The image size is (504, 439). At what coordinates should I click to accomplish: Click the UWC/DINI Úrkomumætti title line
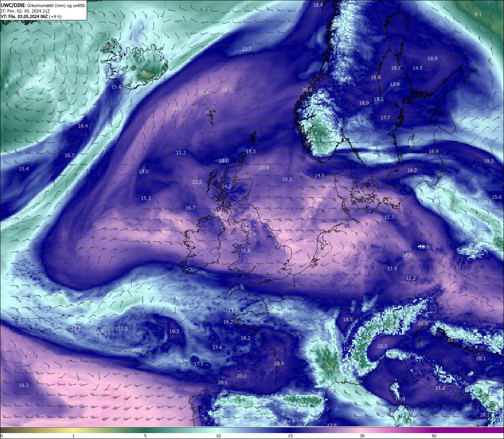[x=43, y=6]
